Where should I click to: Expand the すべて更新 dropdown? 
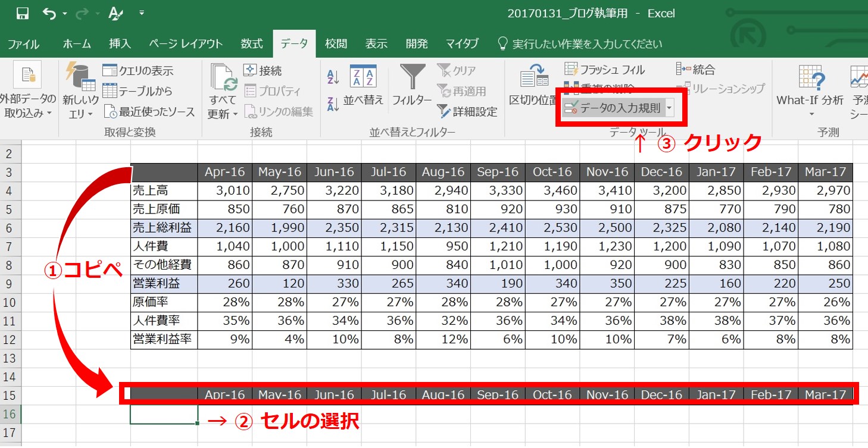click(x=223, y=114)
